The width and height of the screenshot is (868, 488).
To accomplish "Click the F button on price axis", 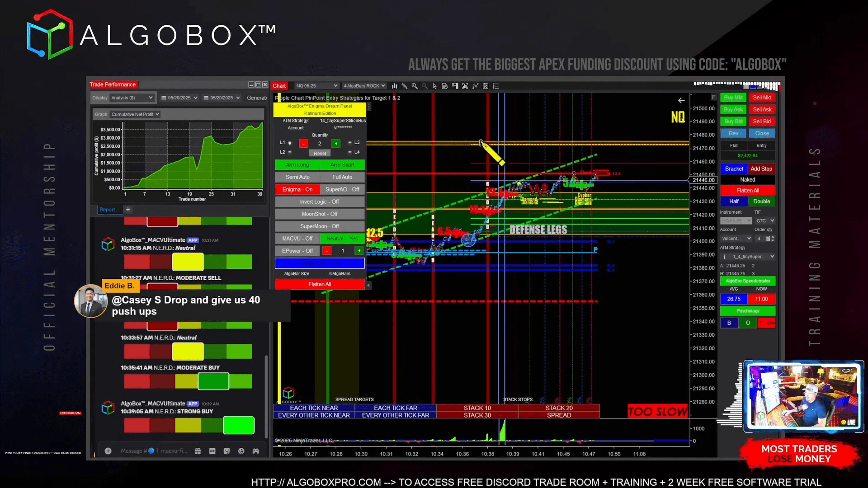I will pyautogui.click(x=713, y=97).
